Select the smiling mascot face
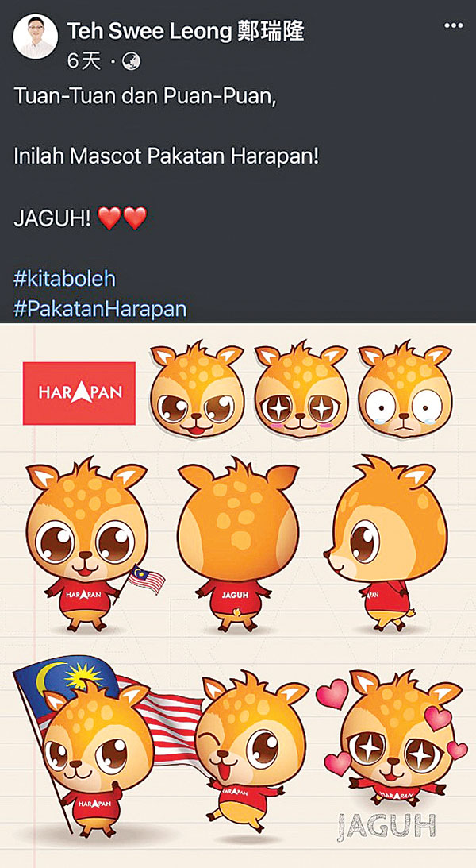This screenshot has width=476, height=868. (197, 389)
